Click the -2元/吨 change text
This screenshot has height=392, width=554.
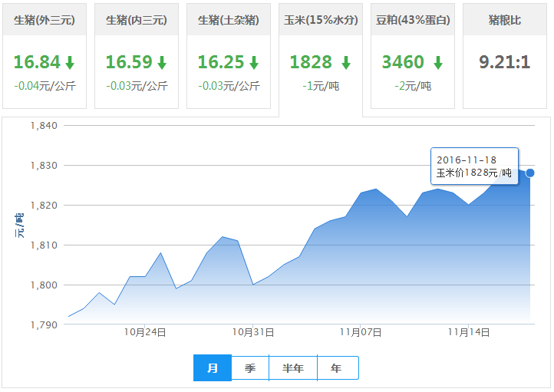click(413, 86)
